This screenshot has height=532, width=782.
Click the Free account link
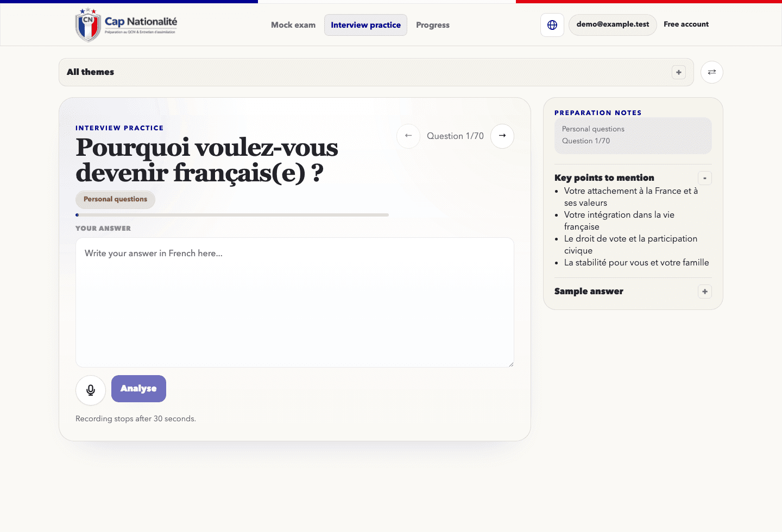(686, 24)
